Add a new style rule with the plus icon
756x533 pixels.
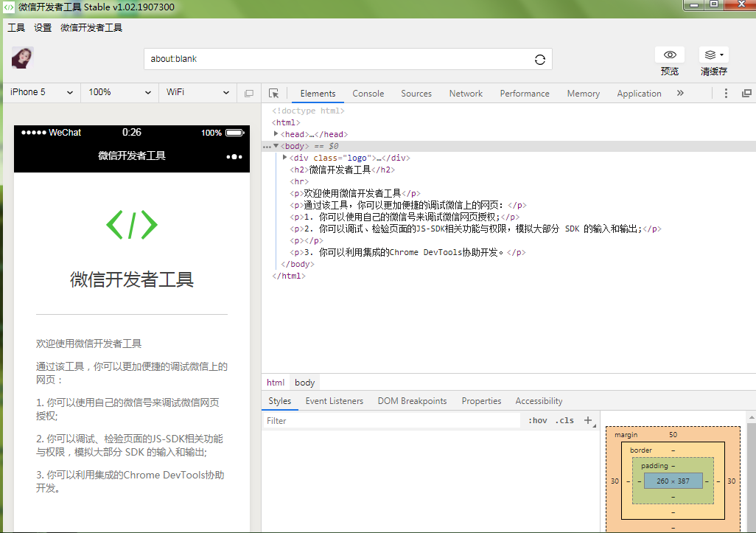point(588,420)
